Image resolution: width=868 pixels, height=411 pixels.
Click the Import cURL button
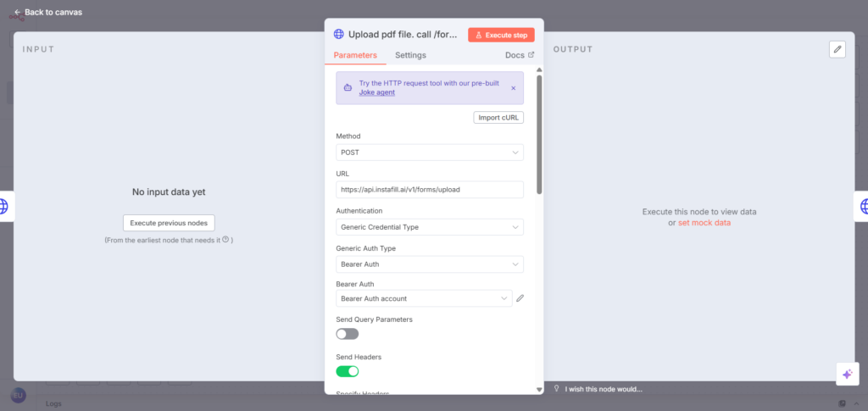(498, 118)
